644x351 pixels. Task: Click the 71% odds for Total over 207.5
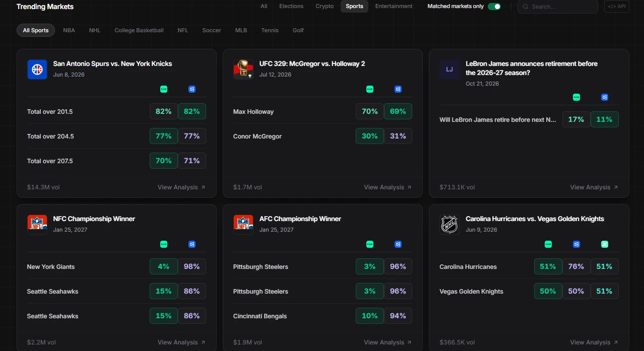192,161
